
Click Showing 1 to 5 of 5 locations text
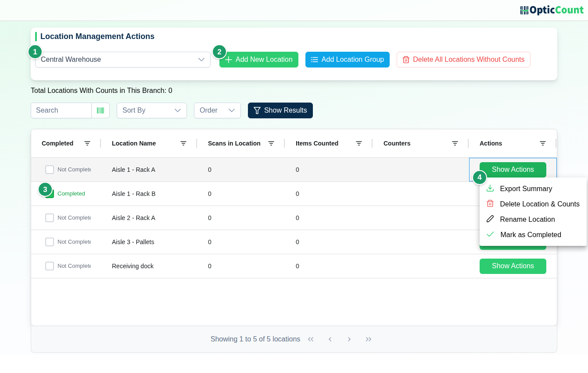255,339
